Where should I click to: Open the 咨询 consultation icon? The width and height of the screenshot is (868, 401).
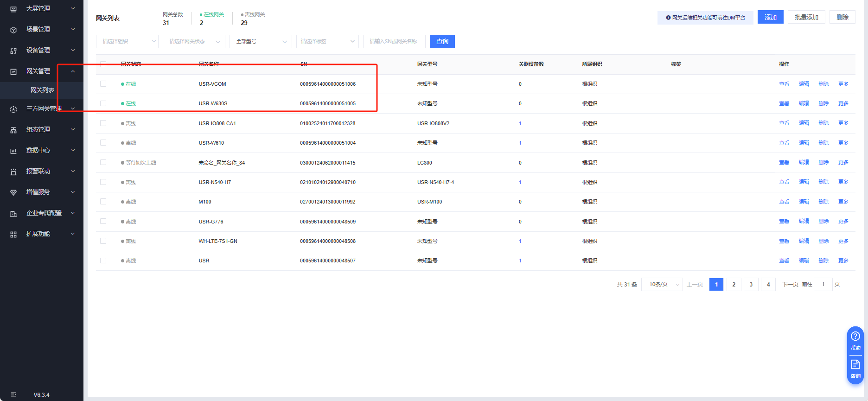[x=855, y=365]
